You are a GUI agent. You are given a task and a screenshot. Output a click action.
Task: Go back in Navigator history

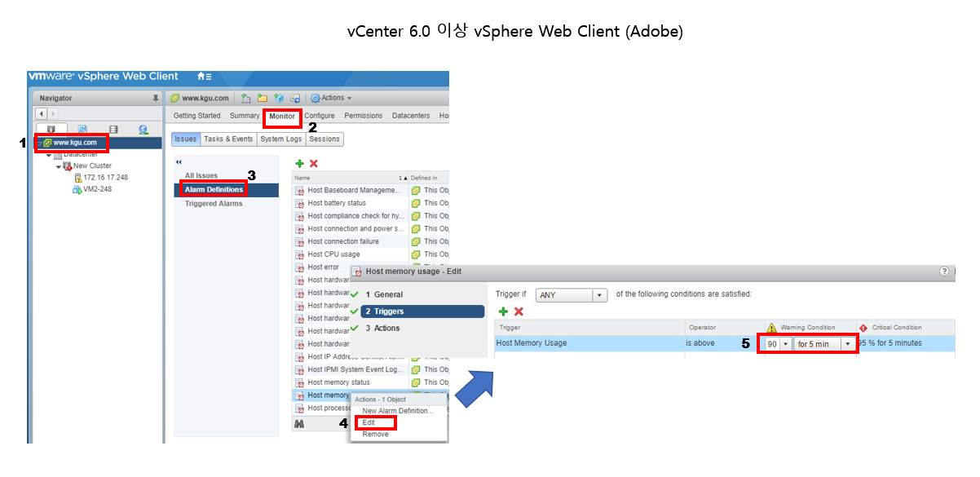[x=42, y=114]
